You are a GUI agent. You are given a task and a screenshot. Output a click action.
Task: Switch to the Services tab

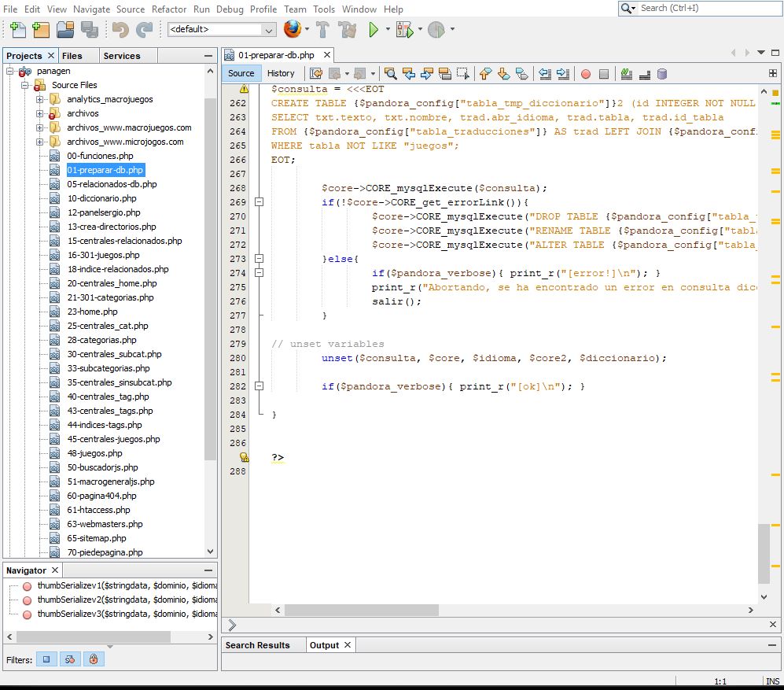click(122, 56)
